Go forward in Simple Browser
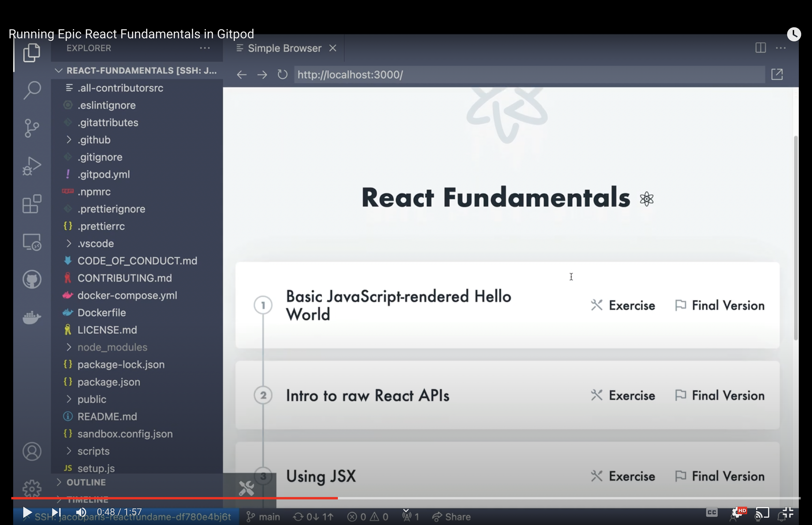The width and height of the screenshot is (812, 525). [x=262, y=75]
